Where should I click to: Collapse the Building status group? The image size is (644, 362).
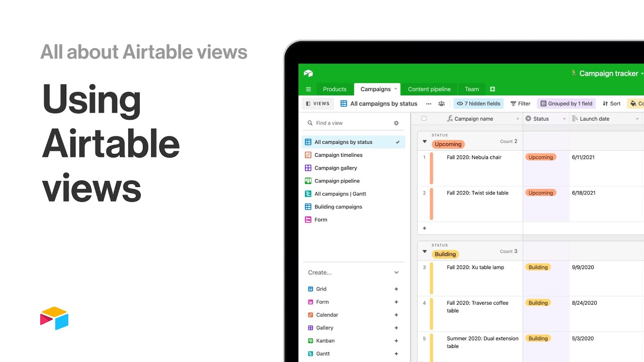coord(425,252)
